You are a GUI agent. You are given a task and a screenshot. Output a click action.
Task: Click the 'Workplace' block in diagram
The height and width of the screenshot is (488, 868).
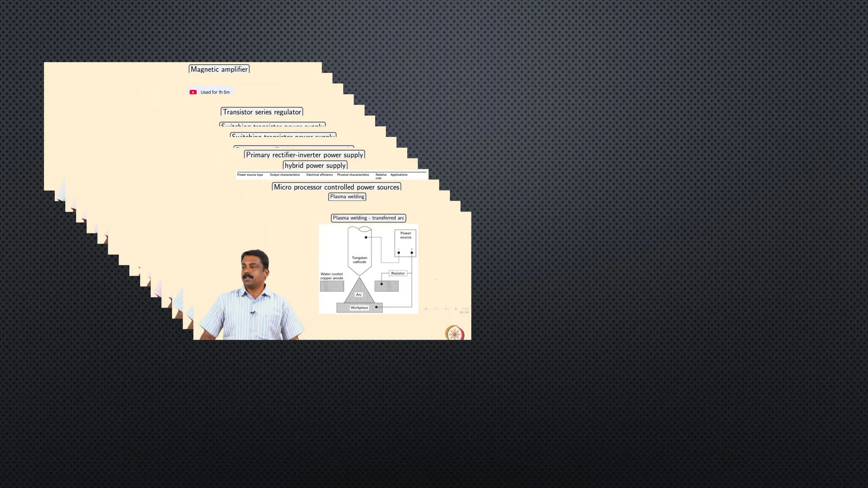click(359, 308)
